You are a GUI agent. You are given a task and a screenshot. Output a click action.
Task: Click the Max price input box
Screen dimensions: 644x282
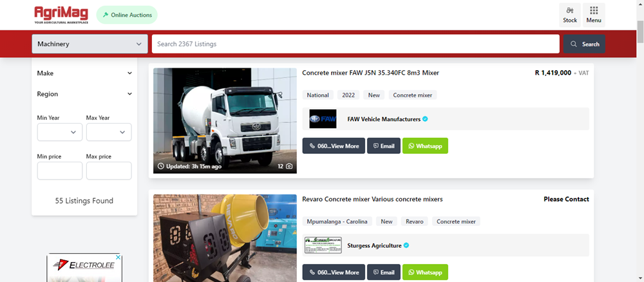[109, 171]
